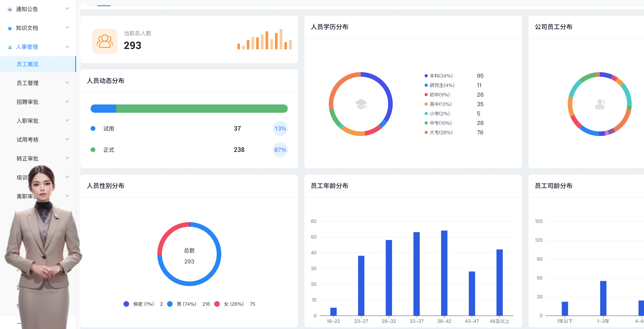Click the green 正式 segment of progress bar

click(x=202, y=109)
